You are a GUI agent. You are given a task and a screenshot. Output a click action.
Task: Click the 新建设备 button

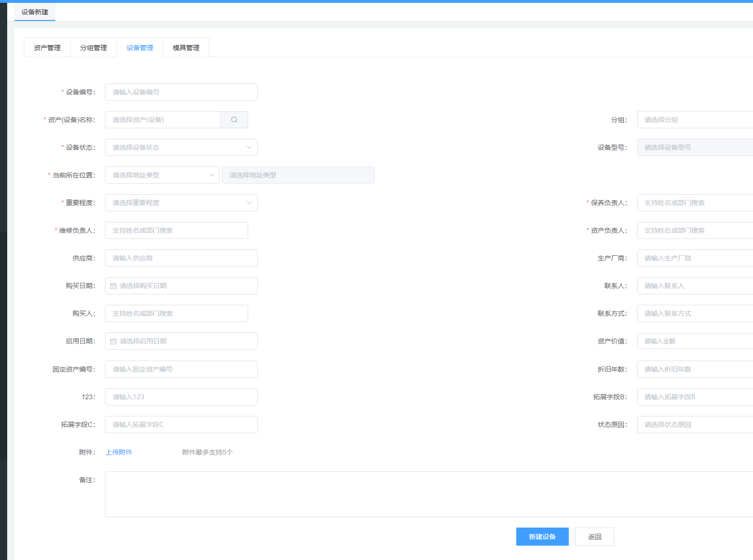coord(542,537)
